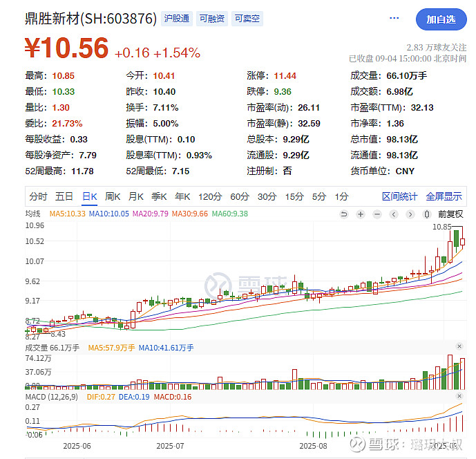
Task: Switch to the 周K weekly chart tab
Action: click(113, 196)
